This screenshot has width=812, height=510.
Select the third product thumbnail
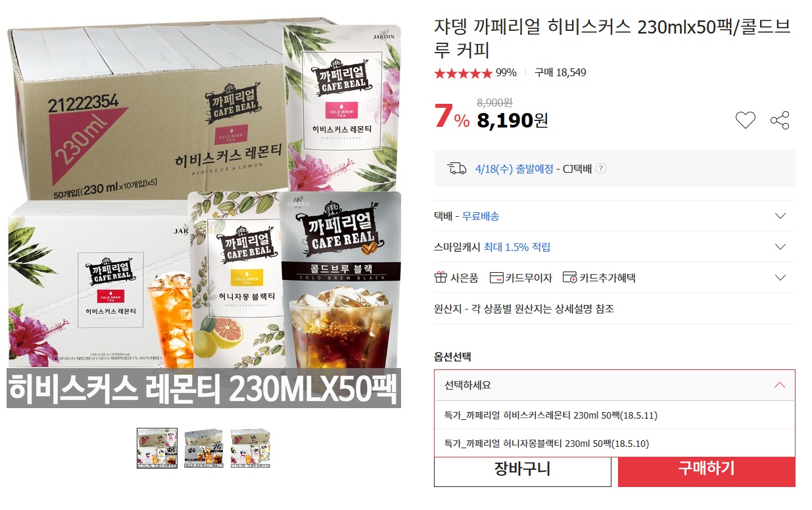tap(251, 448)
